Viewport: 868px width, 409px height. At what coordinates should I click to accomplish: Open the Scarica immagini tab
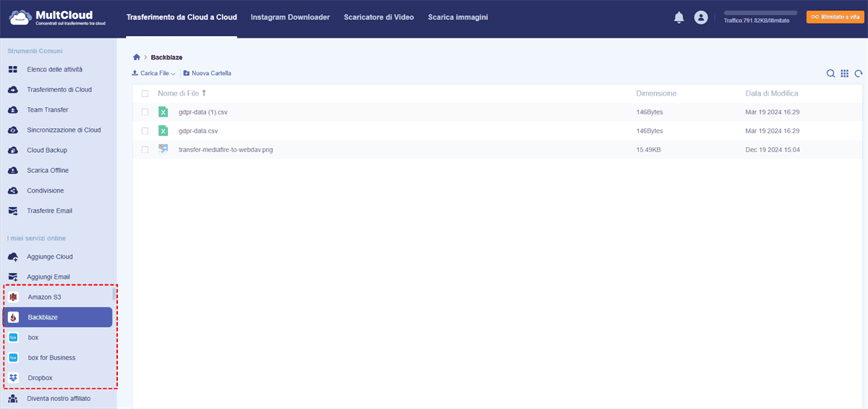[x=458, y=17]
